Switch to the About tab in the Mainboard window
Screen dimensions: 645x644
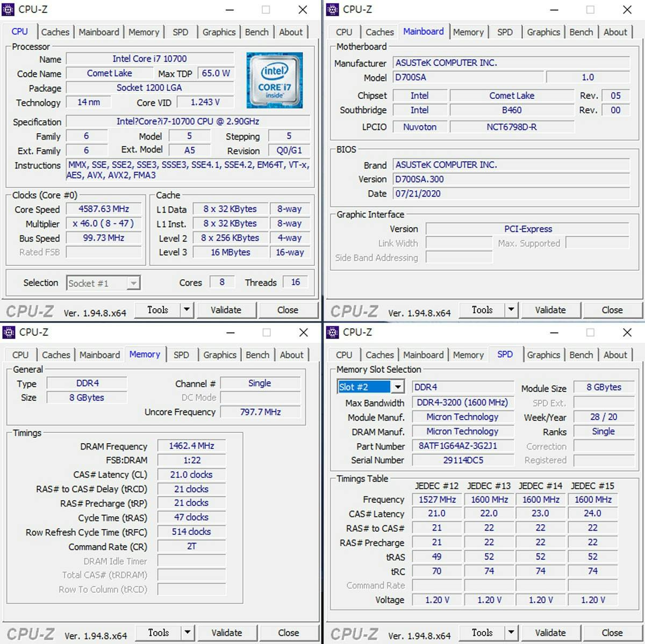click(x=615, y=32)
